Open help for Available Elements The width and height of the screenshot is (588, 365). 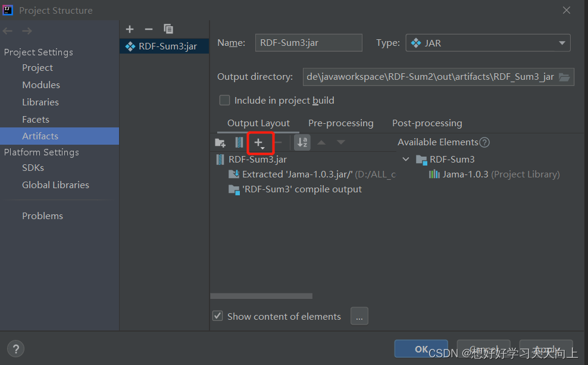[x=484, y=142]
